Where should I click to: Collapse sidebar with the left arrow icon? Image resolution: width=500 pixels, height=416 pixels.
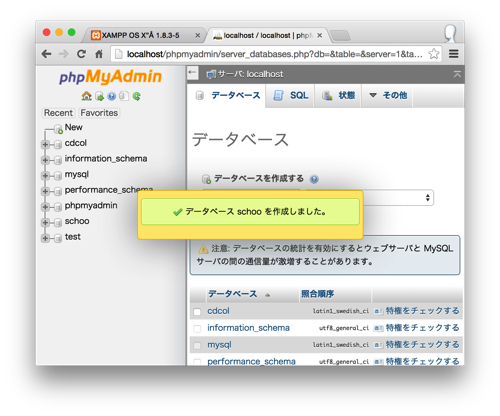click(x=192, y=73)
